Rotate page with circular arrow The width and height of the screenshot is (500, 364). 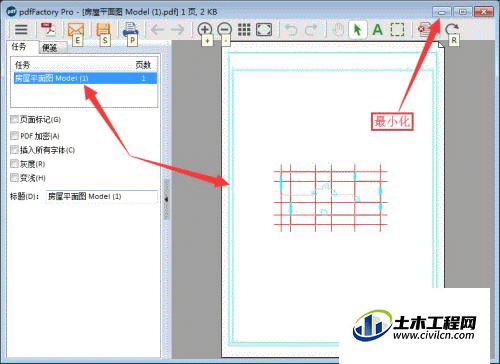452,29
